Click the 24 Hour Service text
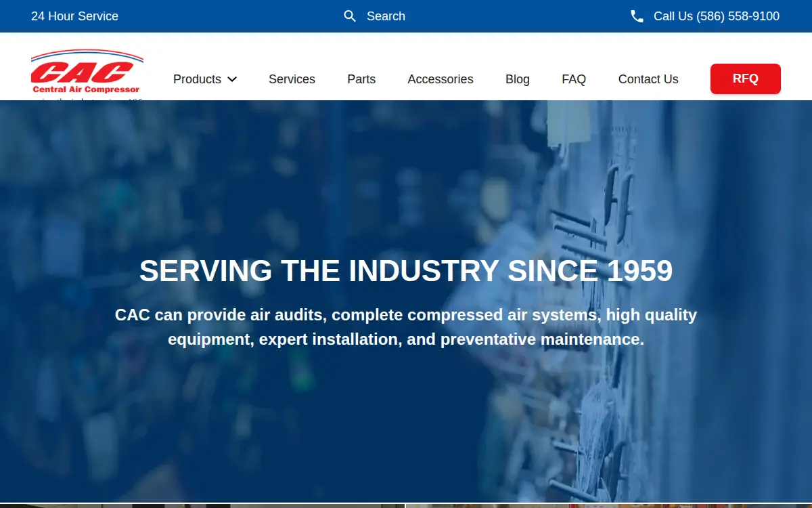The width and height of the screenshot is (812, 508). [x=74, y=16]
